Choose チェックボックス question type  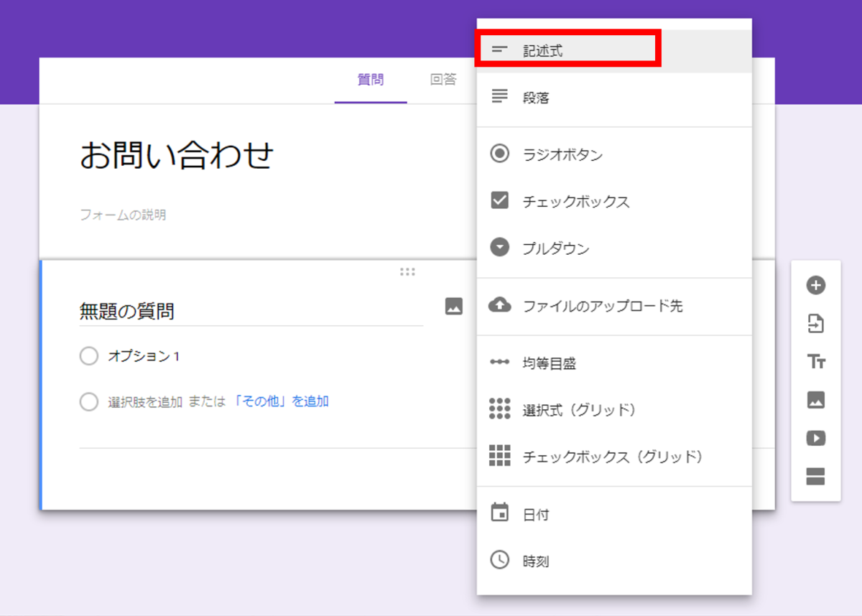tap(614, 201)
